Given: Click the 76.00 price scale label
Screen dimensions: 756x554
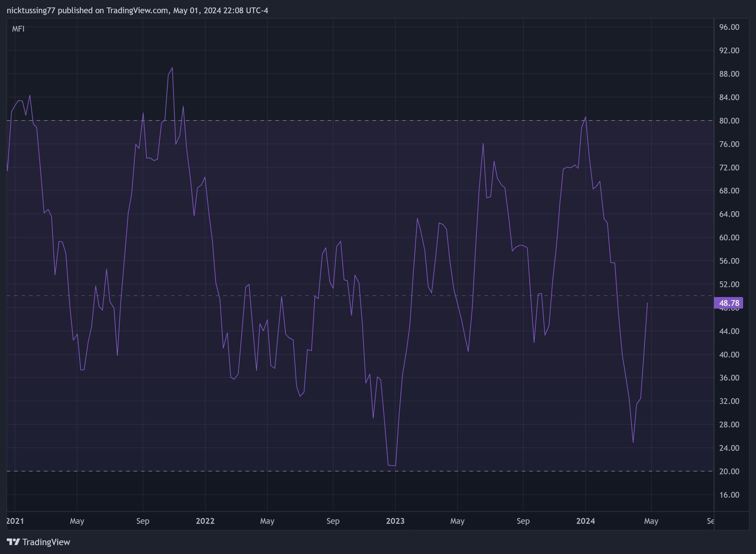Looking at the screenshot, I should coord(729,144).
